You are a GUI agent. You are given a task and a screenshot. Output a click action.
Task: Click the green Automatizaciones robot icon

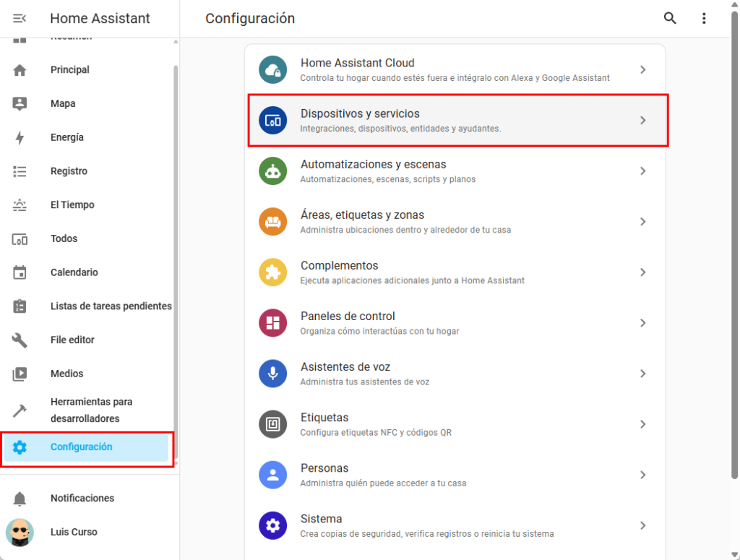coord(273,171)
